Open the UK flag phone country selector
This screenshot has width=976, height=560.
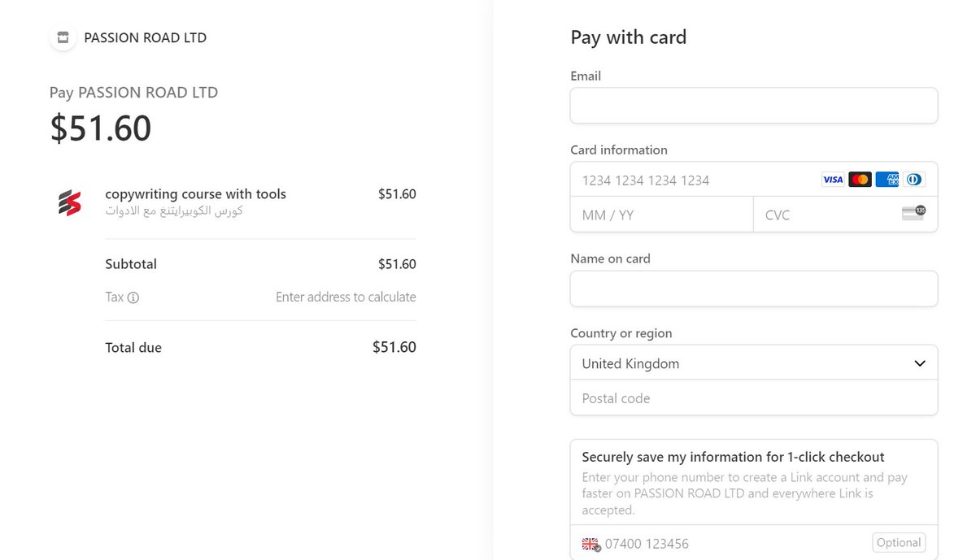click(x=590, y=544)
